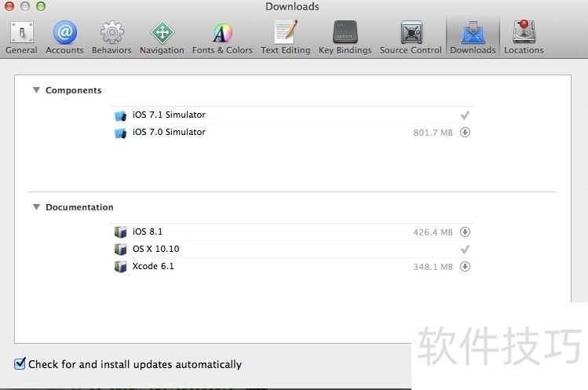
Task: Click the OS X 10.10 installed checkmark
Action: [465, 250]
